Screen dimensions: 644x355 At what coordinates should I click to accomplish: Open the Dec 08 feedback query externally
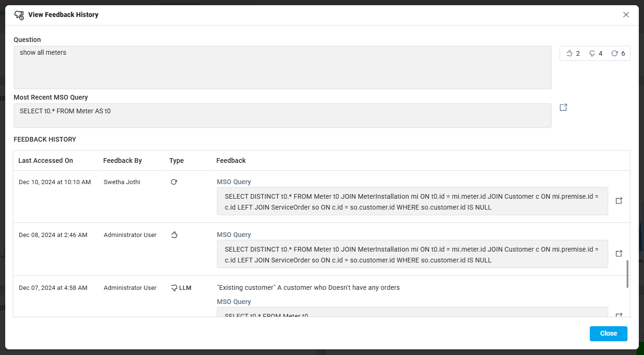(x=619, y=254)
